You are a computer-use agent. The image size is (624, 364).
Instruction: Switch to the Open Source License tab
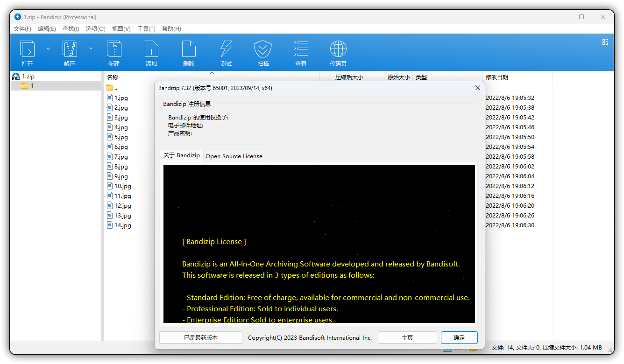(234, 156)
